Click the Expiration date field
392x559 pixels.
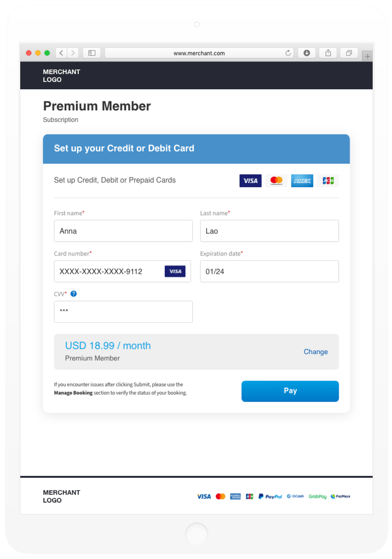pyautogui.click(x=269, y=271)
